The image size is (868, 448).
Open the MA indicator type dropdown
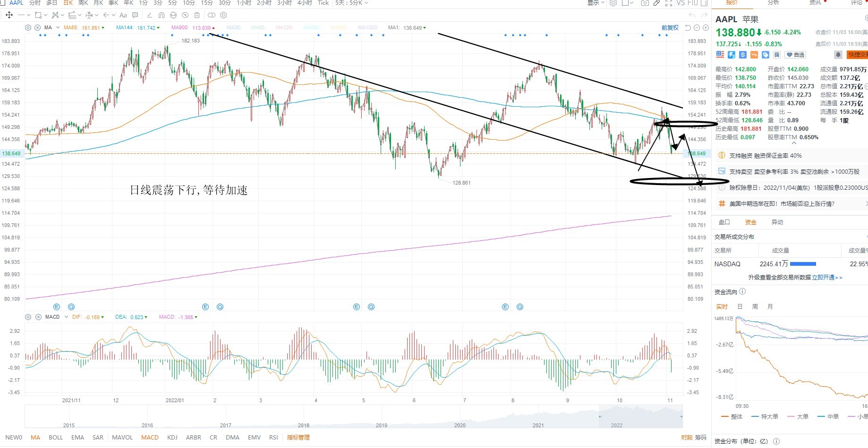pos(58,28)
